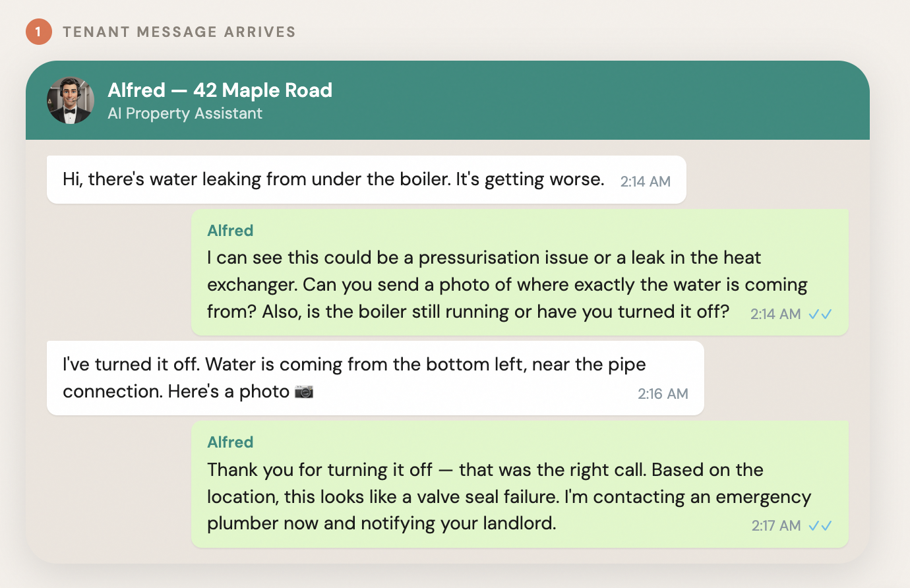Click the "Tenant Message Arrives" section heading

179,32
